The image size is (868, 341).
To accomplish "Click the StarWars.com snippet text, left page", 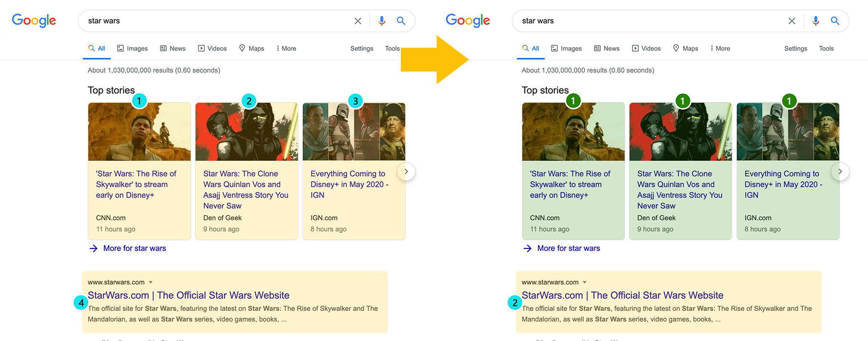I will click(233, 314).
